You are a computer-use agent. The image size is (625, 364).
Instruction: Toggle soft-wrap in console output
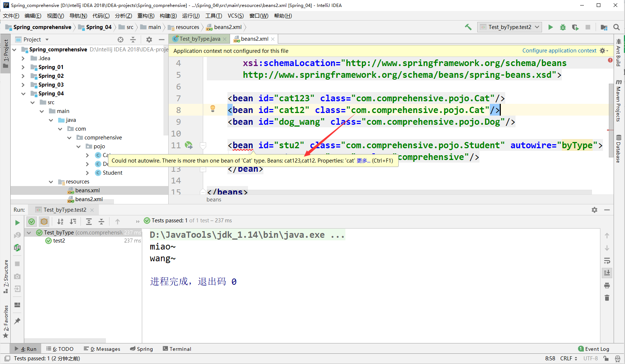[x=607, y=261]
